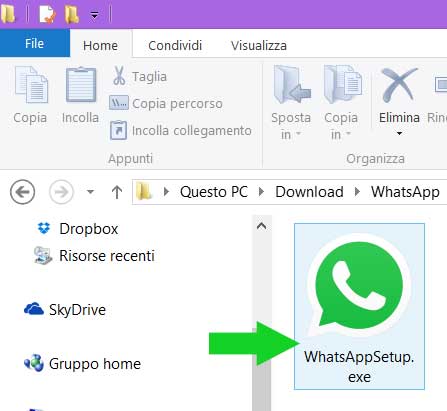Click the scrollbar up arrow
Viewport: 447px width, 411px height.
(262, 226)
